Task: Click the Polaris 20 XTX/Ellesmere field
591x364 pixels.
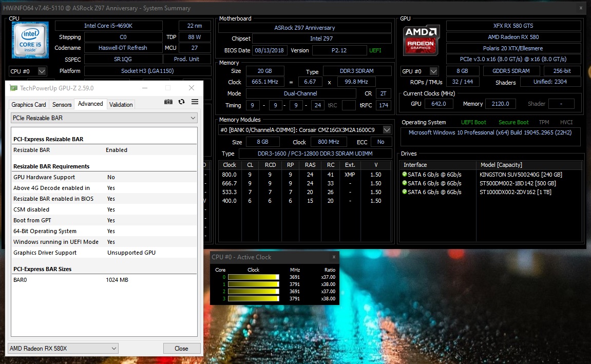Action: 513,48
